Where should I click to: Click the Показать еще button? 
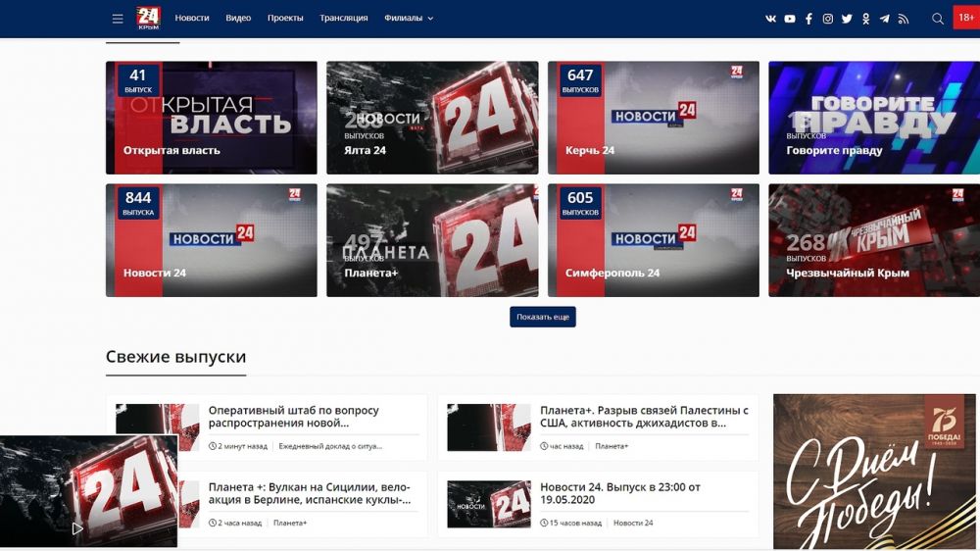[542, 317]
